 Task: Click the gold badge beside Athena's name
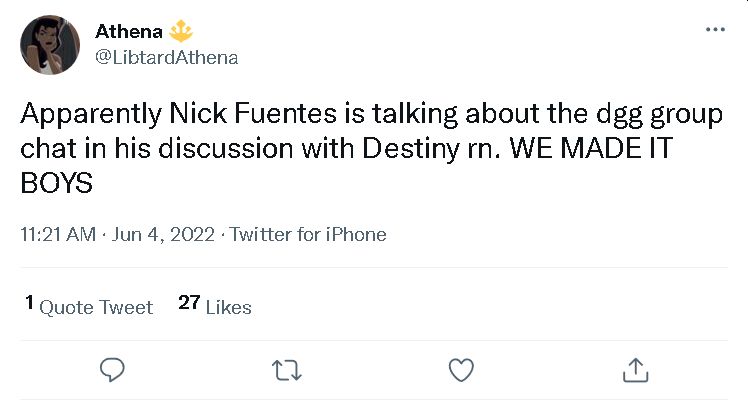click(181, 31)
